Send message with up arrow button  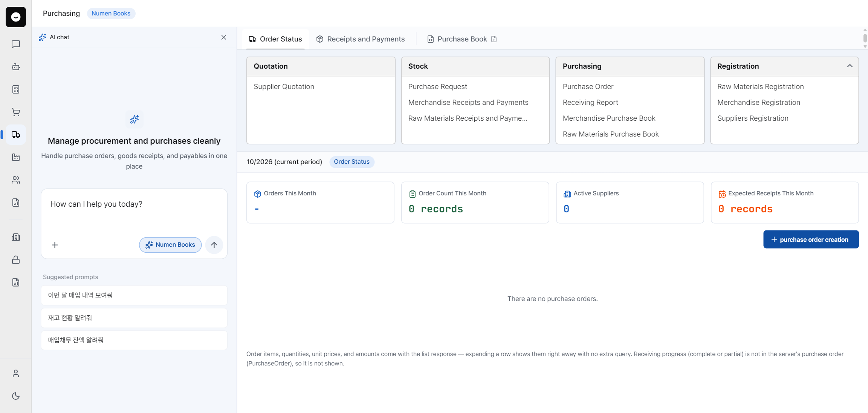tap(214, 245)
